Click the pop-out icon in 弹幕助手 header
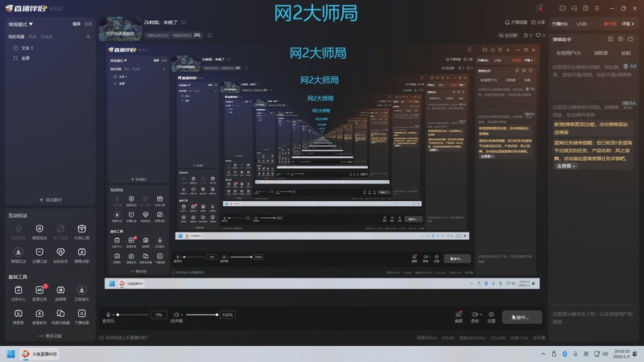 coord(630,39)
